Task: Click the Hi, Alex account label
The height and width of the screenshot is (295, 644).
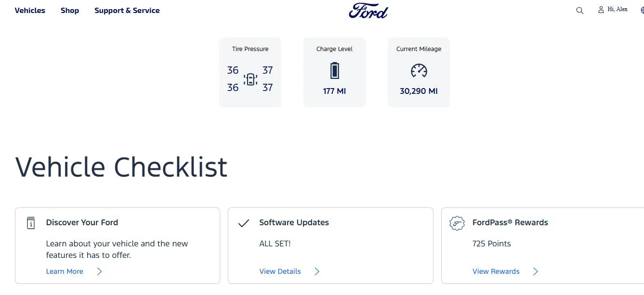Action: click(618, 9)
